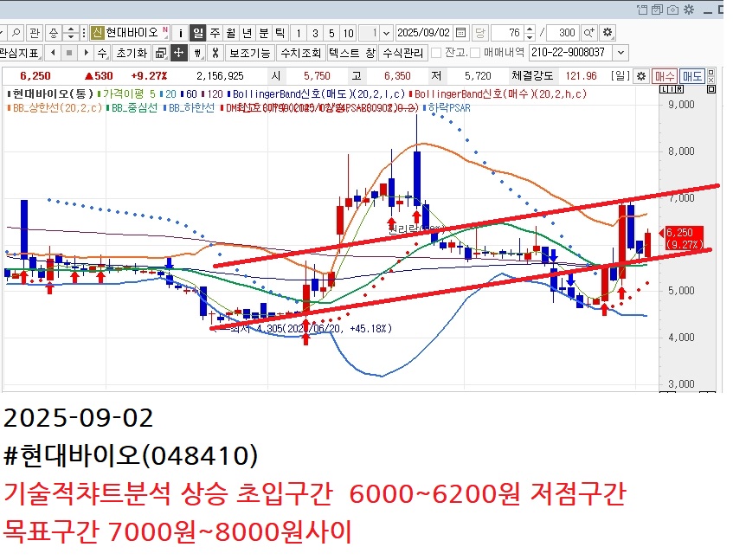Click 현대바이오(통) legend label

[52, 94]
